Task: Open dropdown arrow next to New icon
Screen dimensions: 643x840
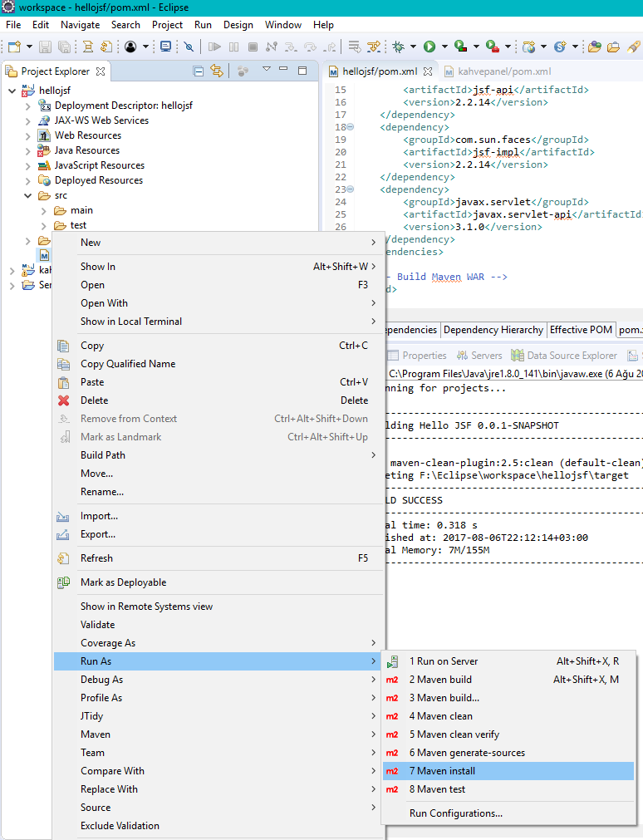Action: (x=29, y=47)
